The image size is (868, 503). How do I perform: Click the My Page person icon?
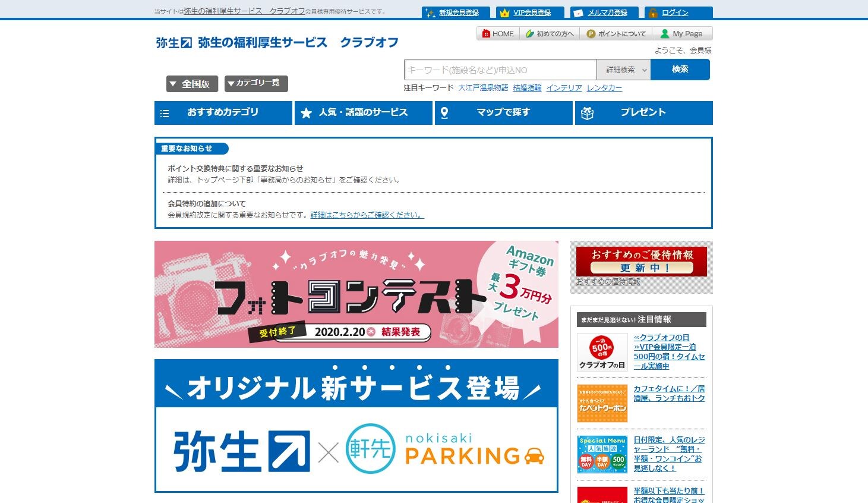click(665, 34)
